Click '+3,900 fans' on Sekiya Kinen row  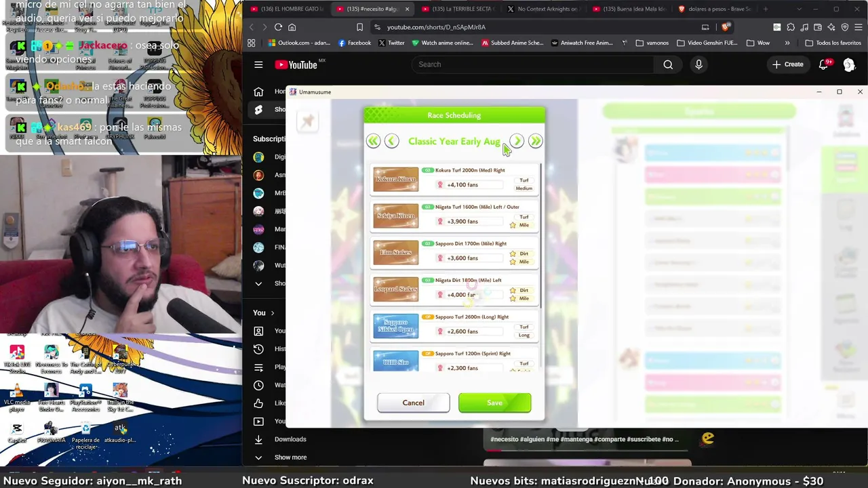point(462,222)
